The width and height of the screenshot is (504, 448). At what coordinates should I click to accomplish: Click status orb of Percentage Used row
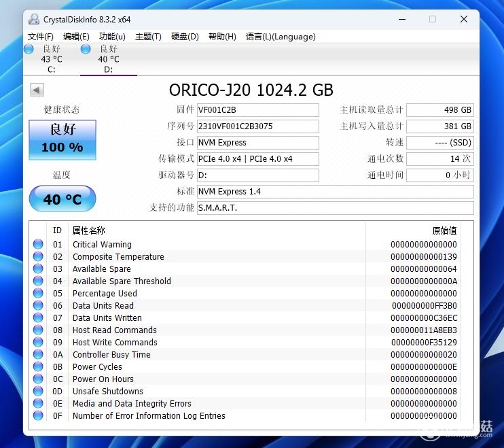pos(38,293)
